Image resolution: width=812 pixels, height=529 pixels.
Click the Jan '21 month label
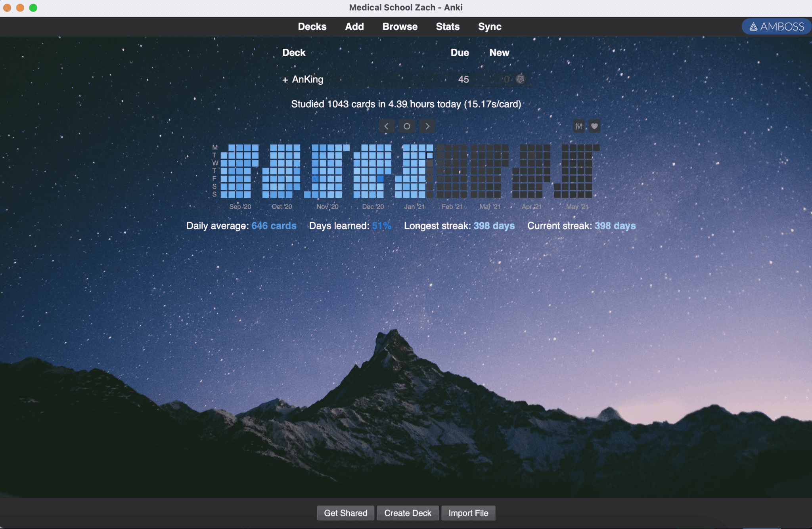point(414,206)
